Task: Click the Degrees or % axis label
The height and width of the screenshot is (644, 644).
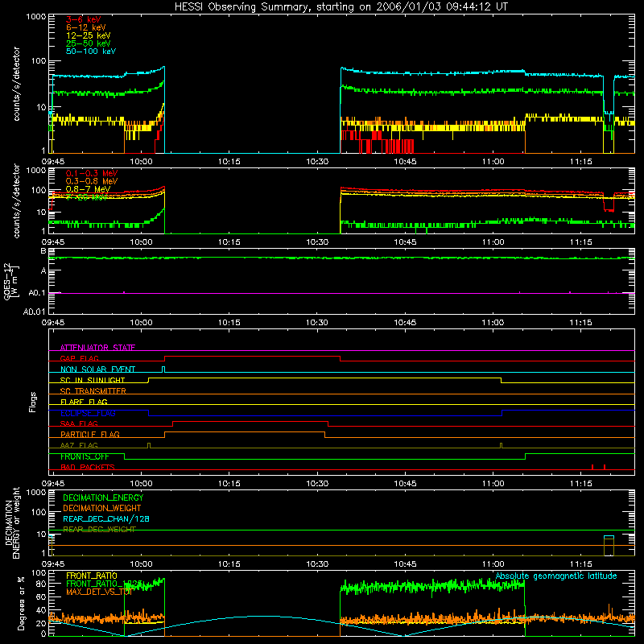Action: click(21, 604)
